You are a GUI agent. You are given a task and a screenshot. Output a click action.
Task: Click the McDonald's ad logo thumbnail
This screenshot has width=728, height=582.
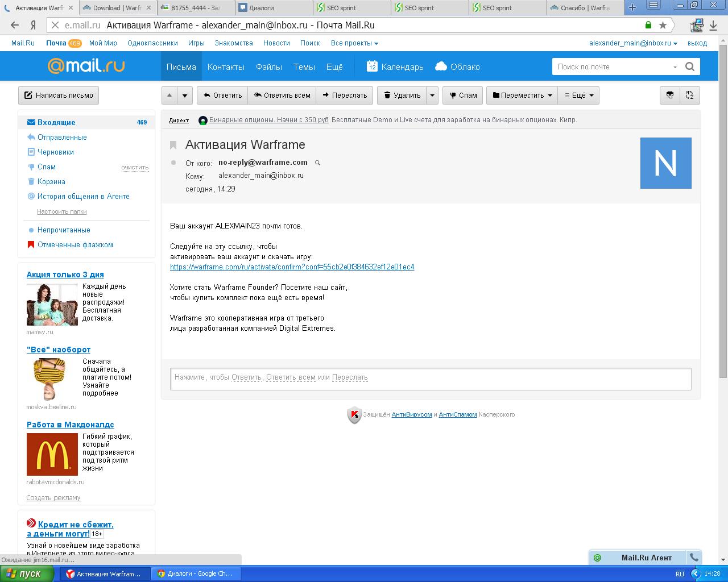click(x=52, y=454)
